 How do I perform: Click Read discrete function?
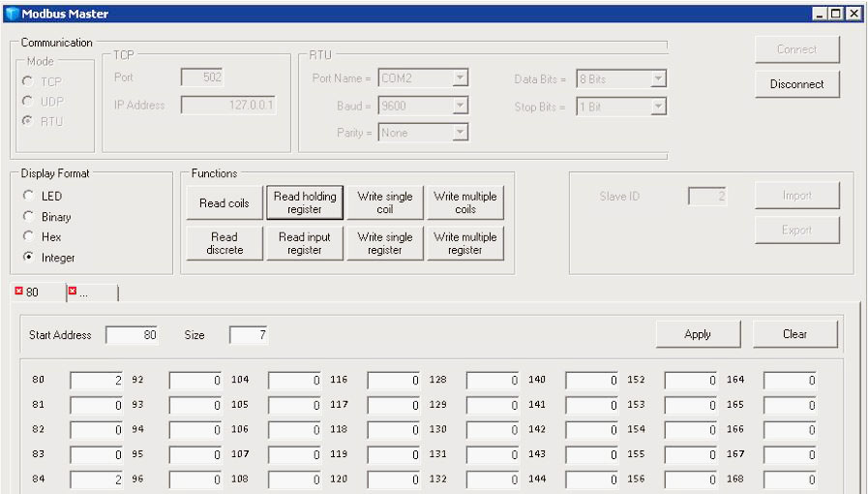pos(224,243)
